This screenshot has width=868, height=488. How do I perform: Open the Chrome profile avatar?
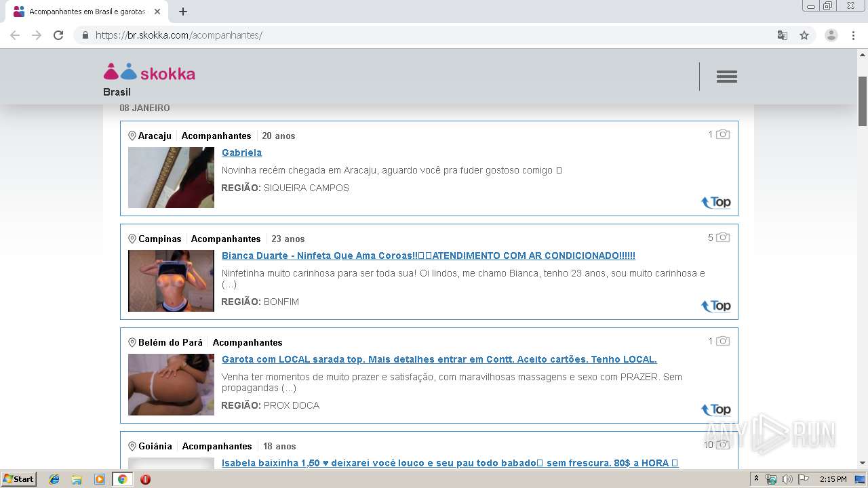click(831, 35)
